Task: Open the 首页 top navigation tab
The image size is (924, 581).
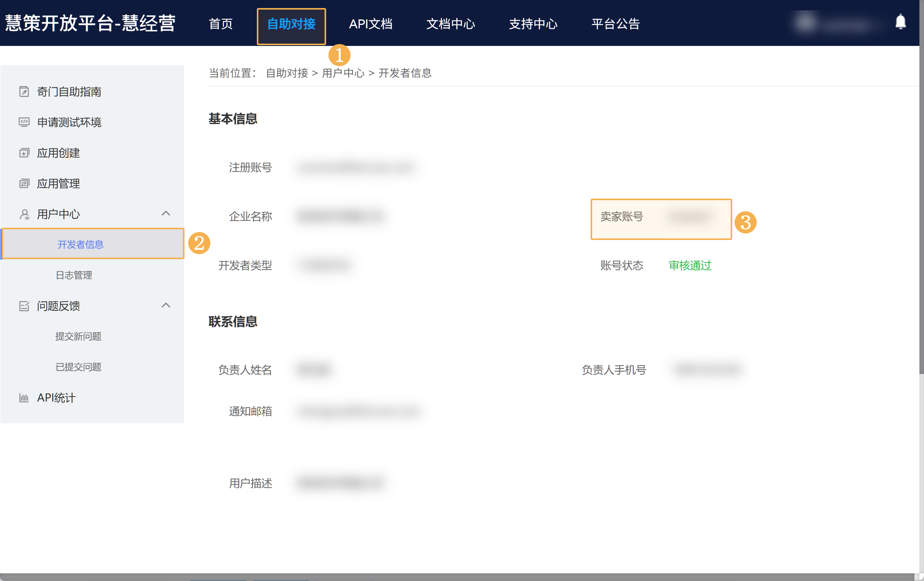Action: click(x=220, y=24)
